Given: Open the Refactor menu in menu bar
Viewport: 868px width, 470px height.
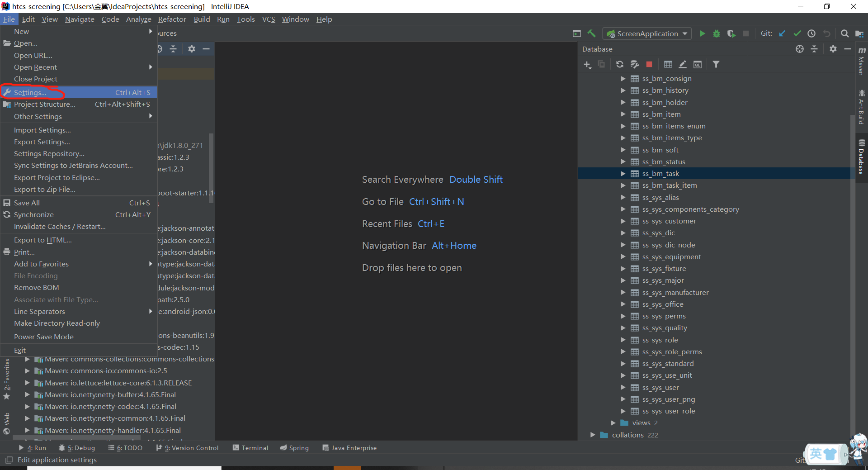Looking at the screenshot, I should (x=172, y=19).
